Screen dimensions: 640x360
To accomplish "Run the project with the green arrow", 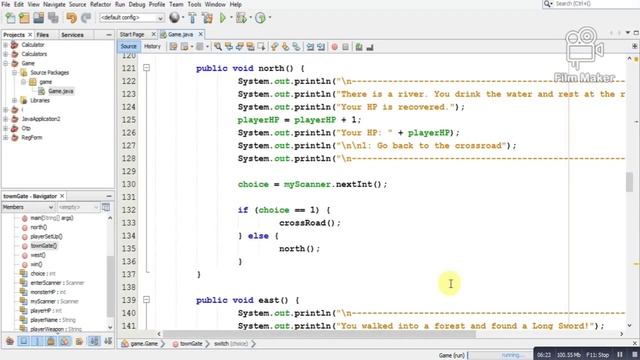I will (223, 18).
